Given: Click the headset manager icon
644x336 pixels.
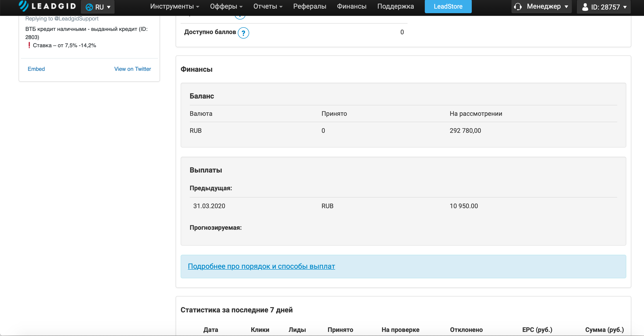Looking at the screenshot, I should (x=518, y=7).
